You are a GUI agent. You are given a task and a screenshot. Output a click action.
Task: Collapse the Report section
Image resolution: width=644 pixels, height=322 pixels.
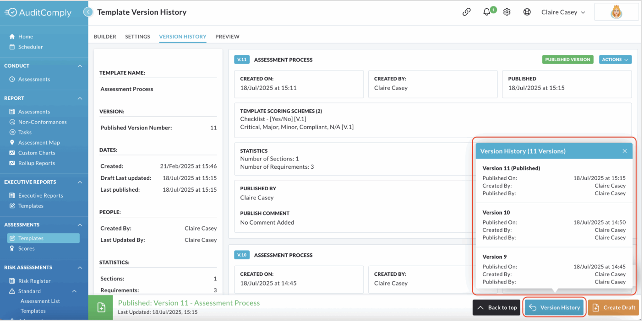point(80,98)
